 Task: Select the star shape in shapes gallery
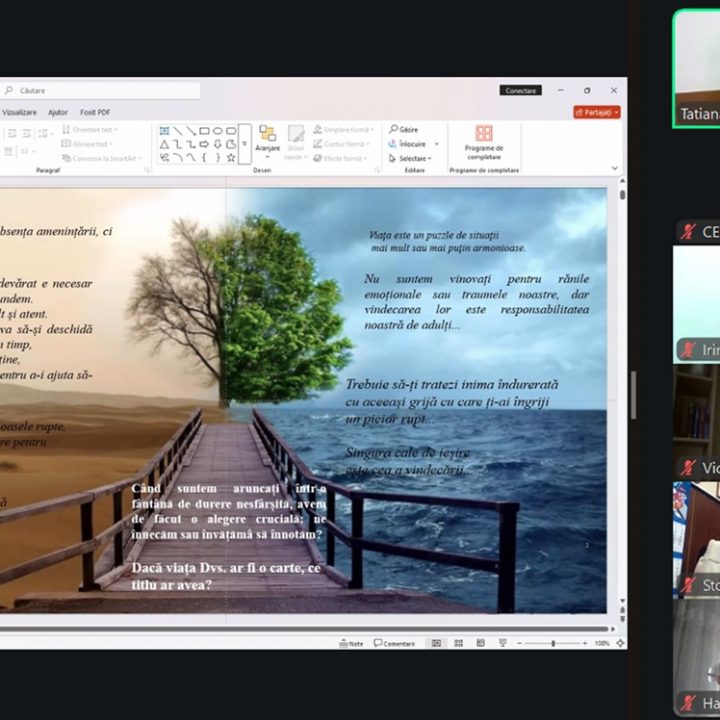[231, 157]
